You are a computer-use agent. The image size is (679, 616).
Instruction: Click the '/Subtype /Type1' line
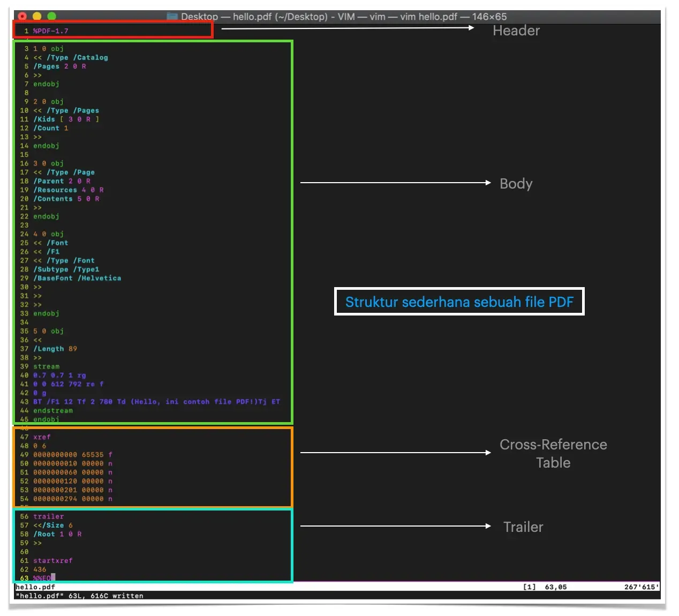66,269
